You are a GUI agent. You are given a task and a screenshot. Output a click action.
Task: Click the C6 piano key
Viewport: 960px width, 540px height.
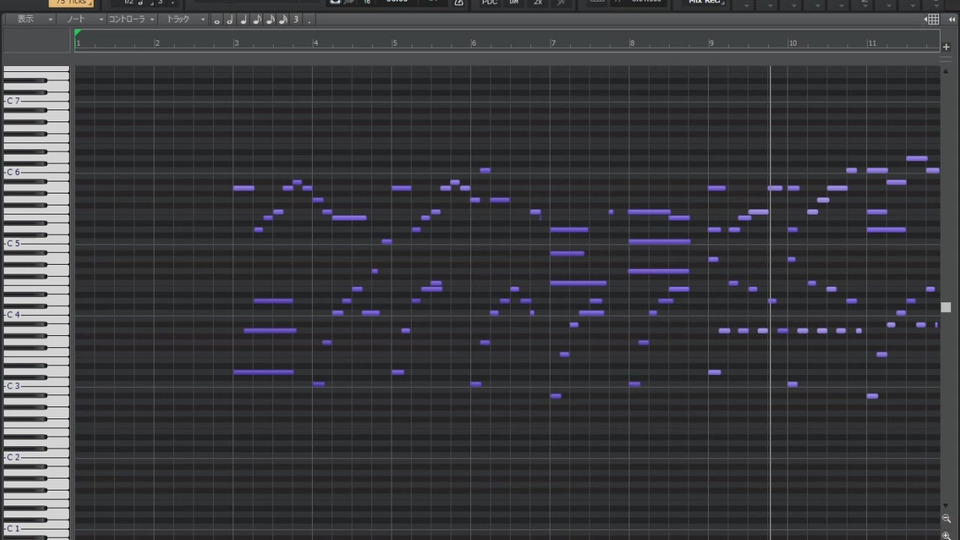pyautogui.click(x=36, y=172)
